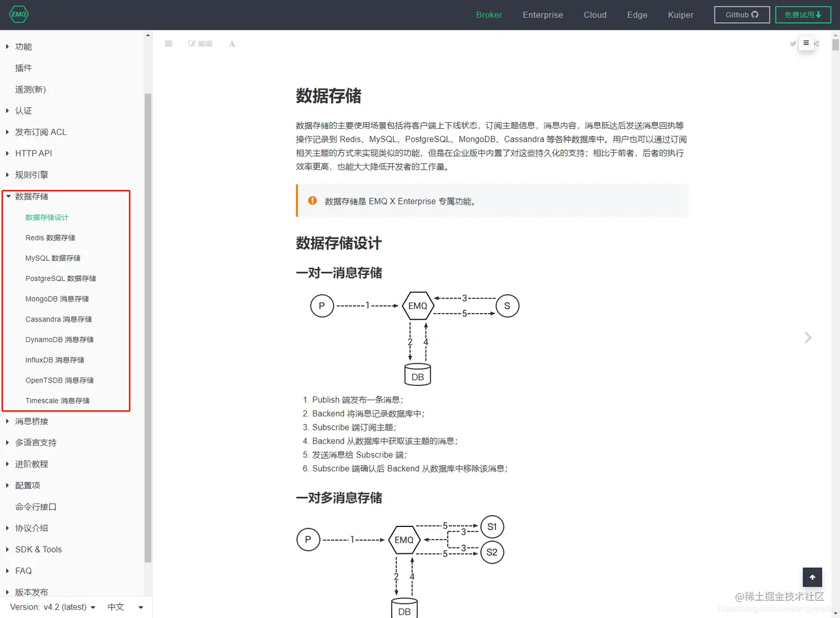
Task: Click the EMQ logo in the top bar
Action: (x=18, y=14)
